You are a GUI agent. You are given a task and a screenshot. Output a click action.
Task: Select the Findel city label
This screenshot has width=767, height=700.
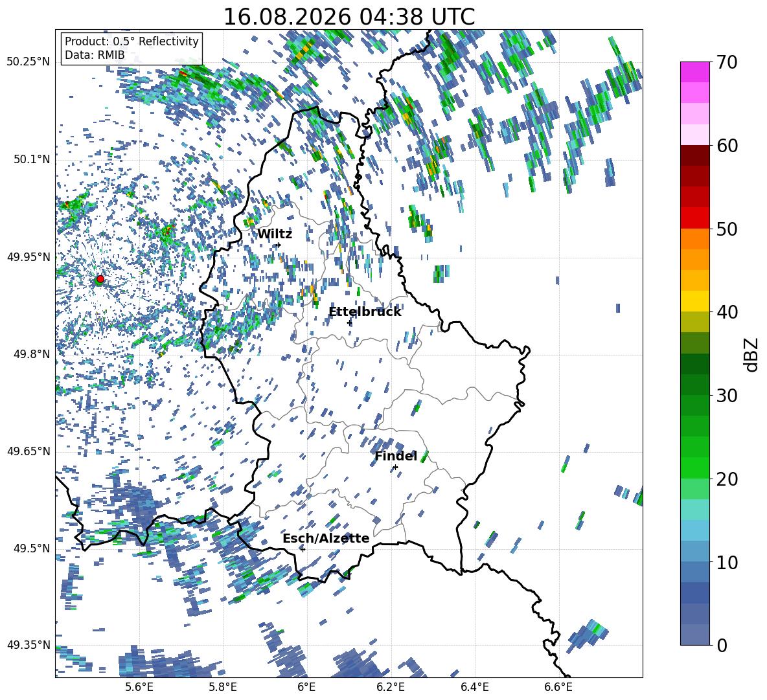point(396,456)
